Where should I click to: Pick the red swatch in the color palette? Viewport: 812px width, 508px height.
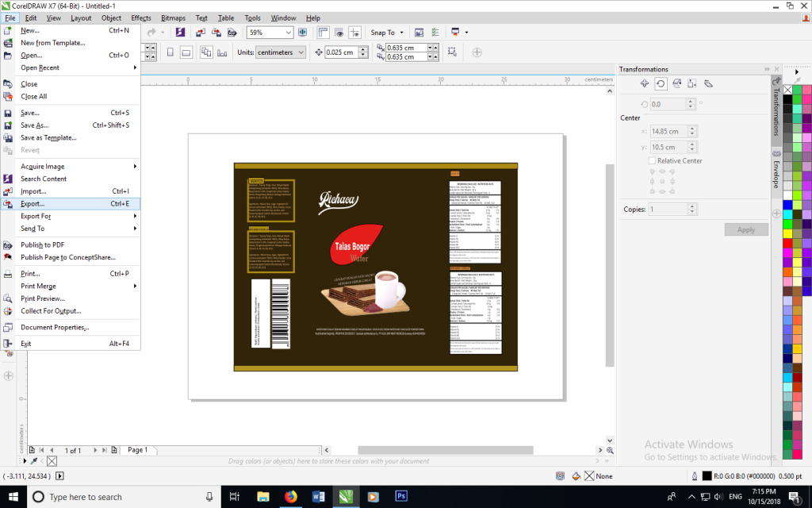(x=787, y=243)
